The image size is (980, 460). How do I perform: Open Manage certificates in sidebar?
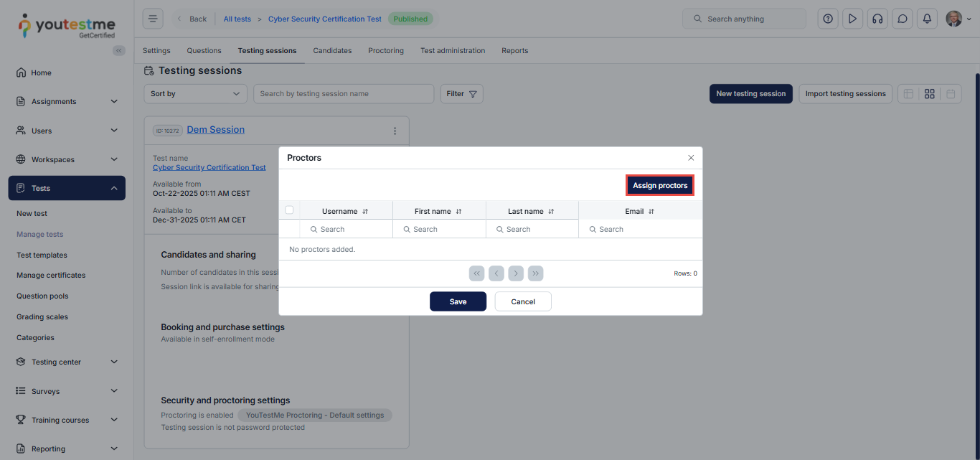click(x=51, y=275)
